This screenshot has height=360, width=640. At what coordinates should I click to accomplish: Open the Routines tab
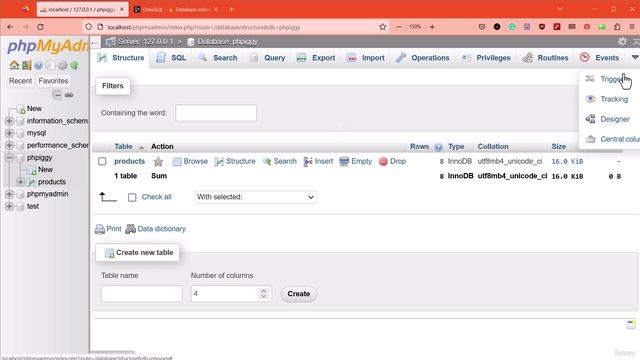[546, 58]
